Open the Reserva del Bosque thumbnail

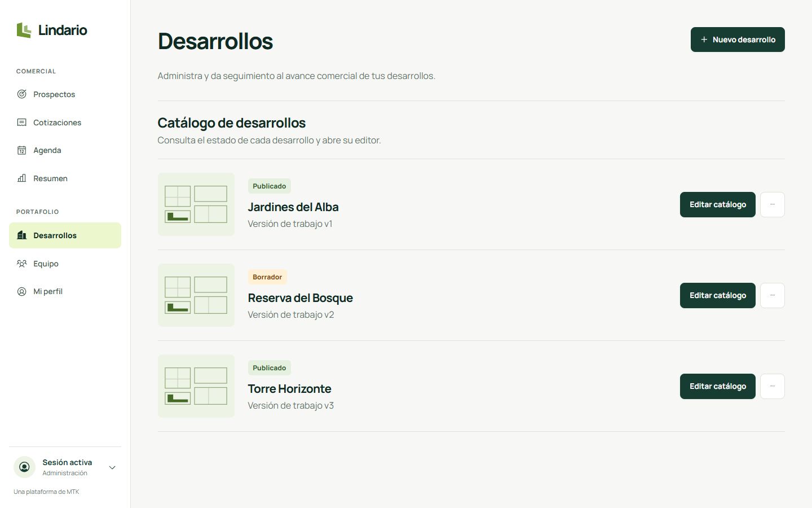[196, 295]
